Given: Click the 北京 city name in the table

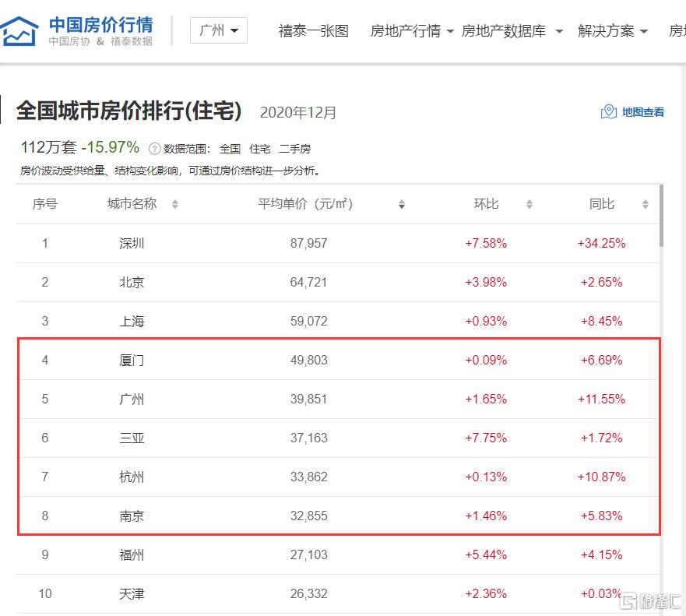Looking at the screenshot, I should (x=132, y=282).
